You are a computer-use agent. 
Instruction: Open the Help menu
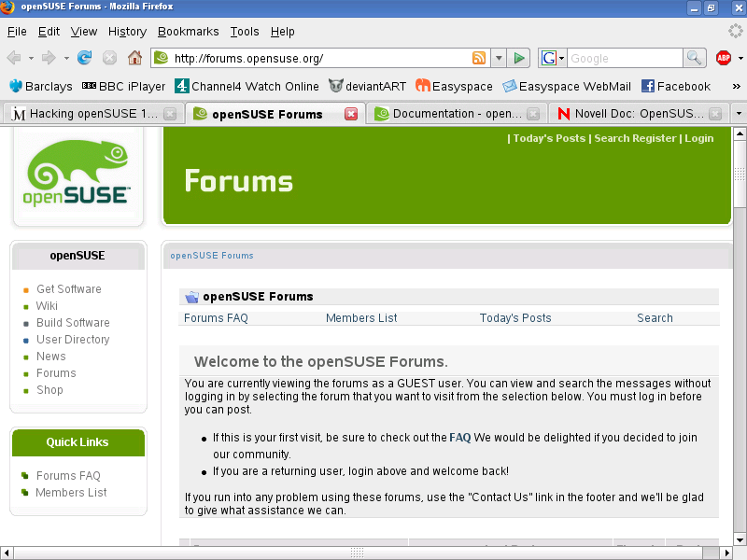point(283,32)
